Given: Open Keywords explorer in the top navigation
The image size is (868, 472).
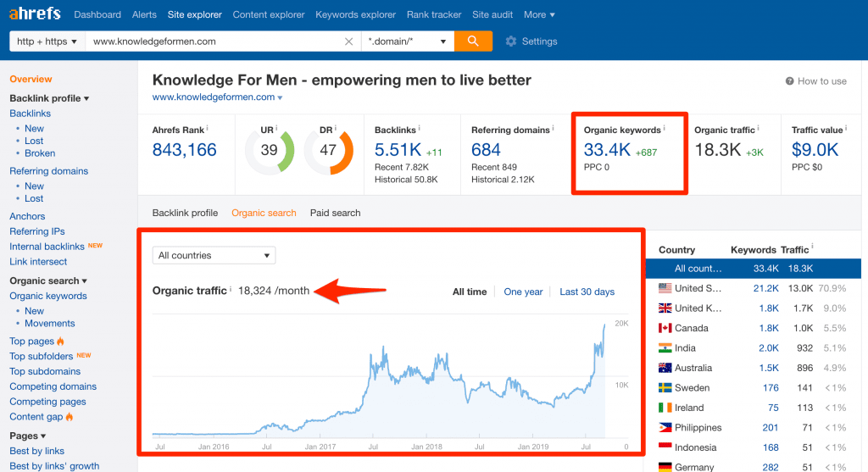Looking at the screenshot, I should 355,14.
